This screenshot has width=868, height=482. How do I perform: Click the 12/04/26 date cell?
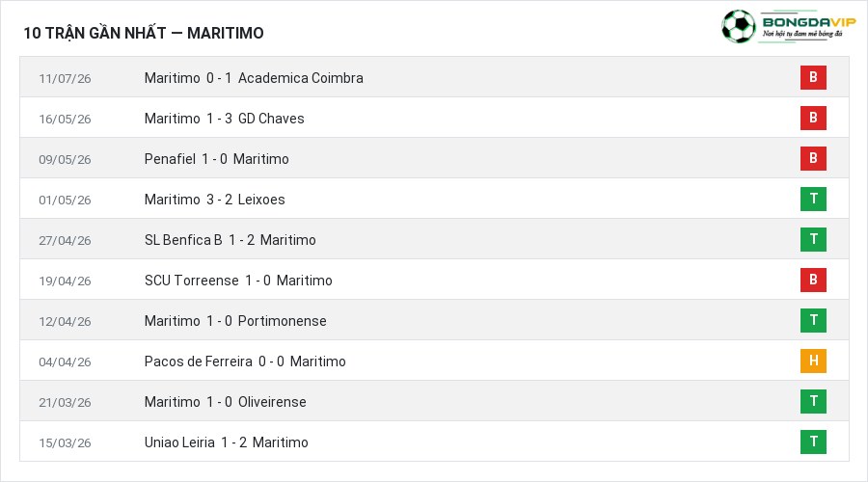(x=65, y=322)
